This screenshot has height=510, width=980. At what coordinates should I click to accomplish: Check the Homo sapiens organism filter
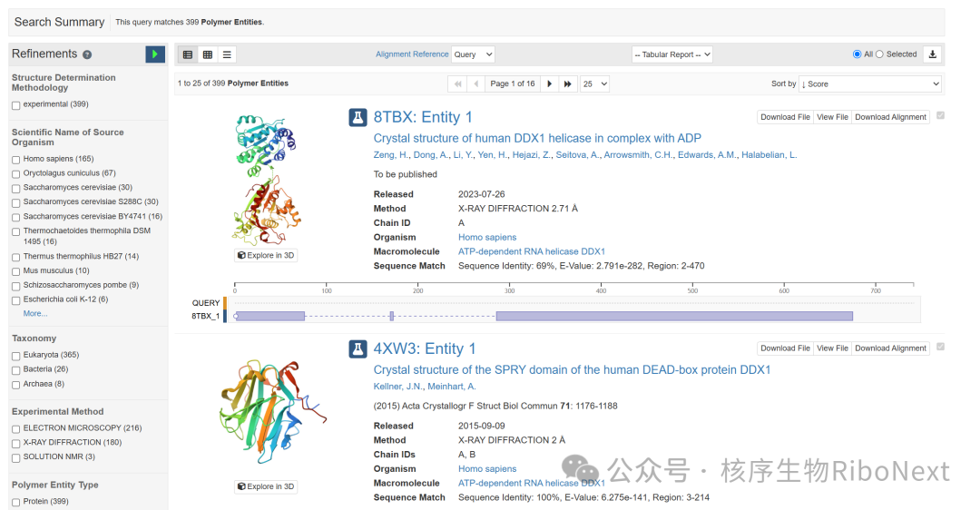(16, 160)
